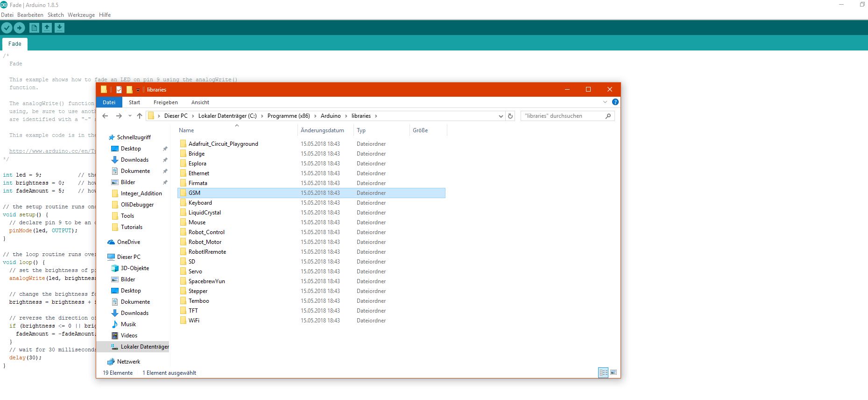
Task: Click the Explorer Back arrow
Action: 105,116
